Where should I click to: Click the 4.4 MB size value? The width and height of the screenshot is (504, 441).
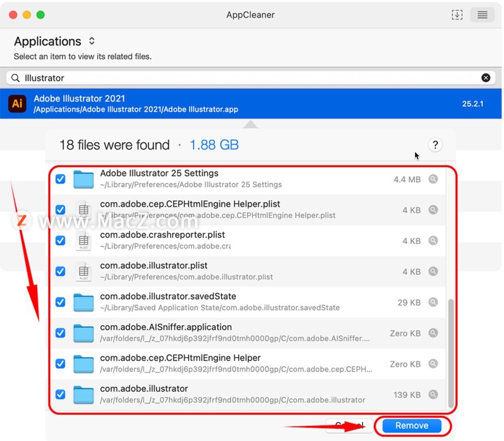click(x=407, y=179)
